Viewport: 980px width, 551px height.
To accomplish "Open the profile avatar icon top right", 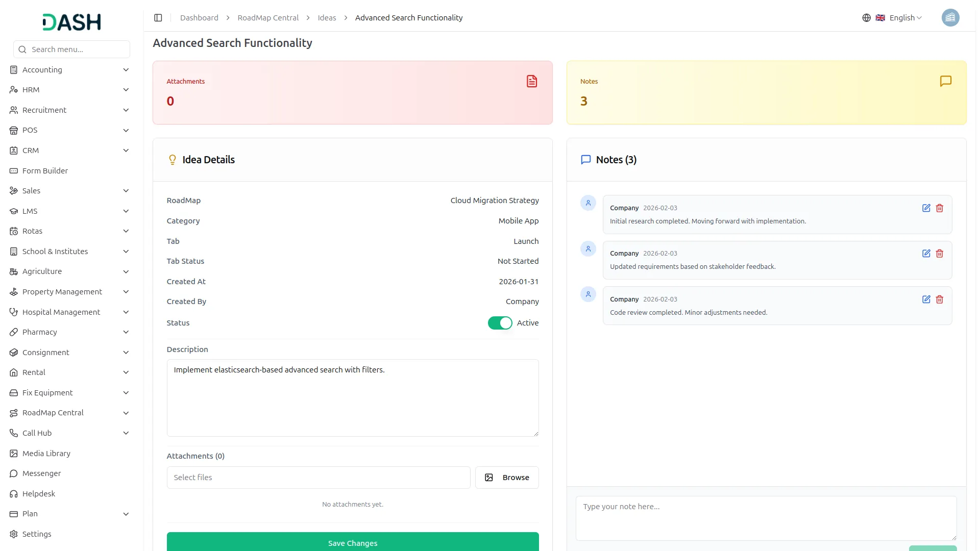I will tap(950, 17).
